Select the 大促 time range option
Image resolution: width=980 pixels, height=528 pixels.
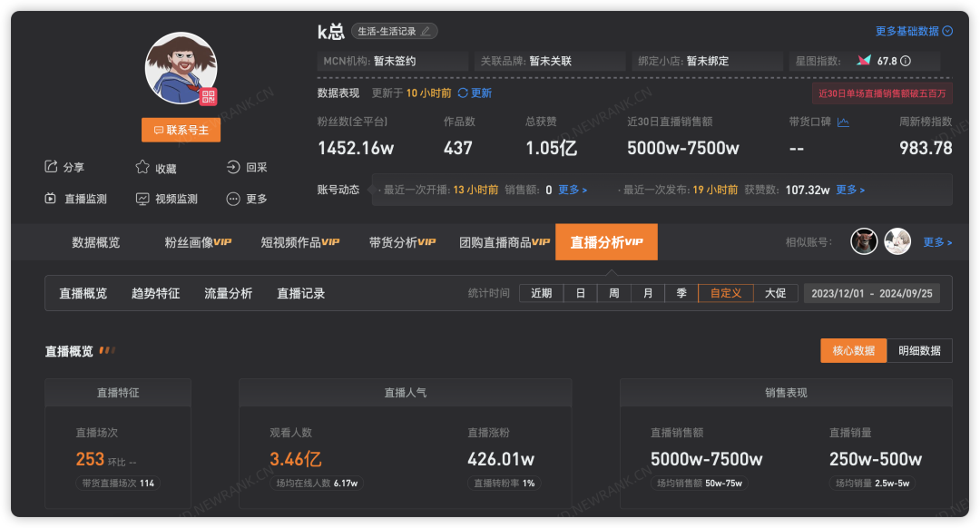coord(775,293)
